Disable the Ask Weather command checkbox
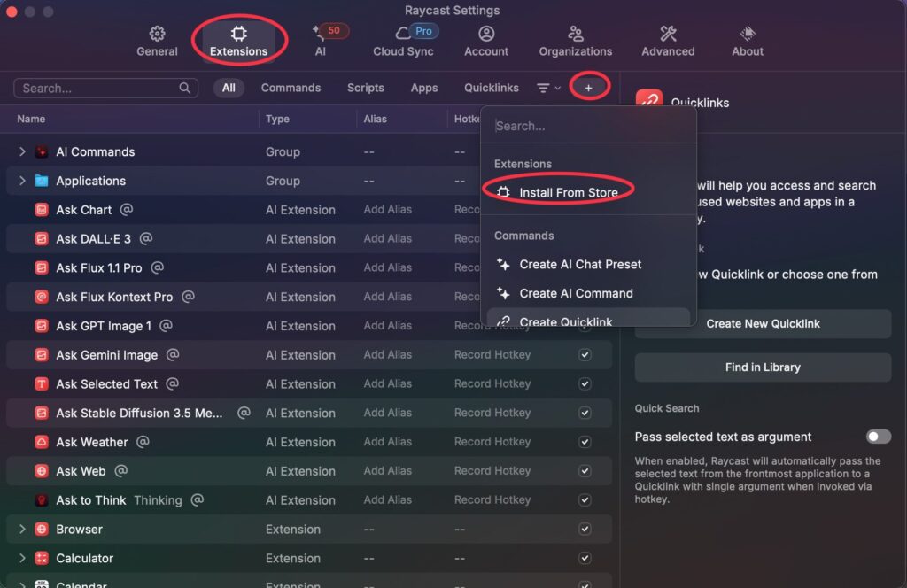The height and width of the screenshot is (588, 907). (585, 442)
